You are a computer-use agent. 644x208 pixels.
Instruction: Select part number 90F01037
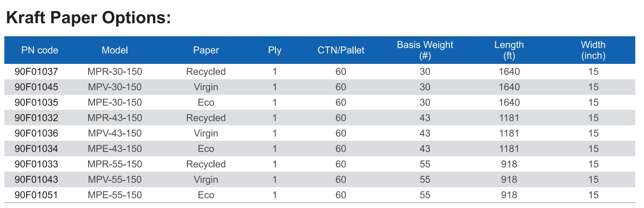click(36, 72)
